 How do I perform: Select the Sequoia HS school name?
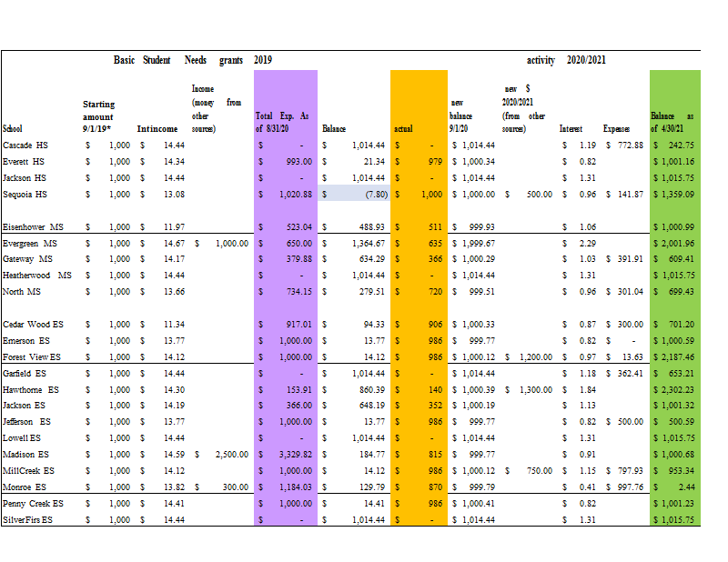[25, 195]
